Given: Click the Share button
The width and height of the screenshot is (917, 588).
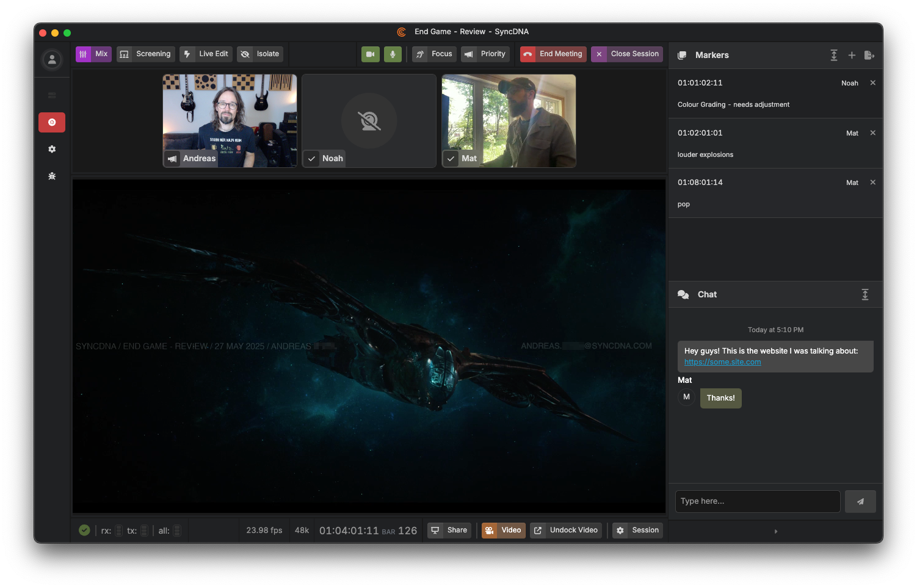Looking at the screenshot, I should (x=449, y=530).
